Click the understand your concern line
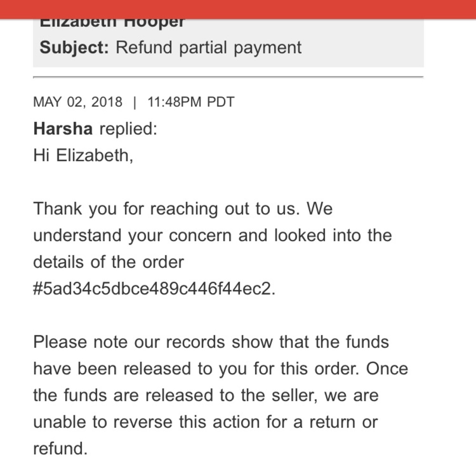Image resolution: width=476 pixels, height=476 pixels. point(212,236)
